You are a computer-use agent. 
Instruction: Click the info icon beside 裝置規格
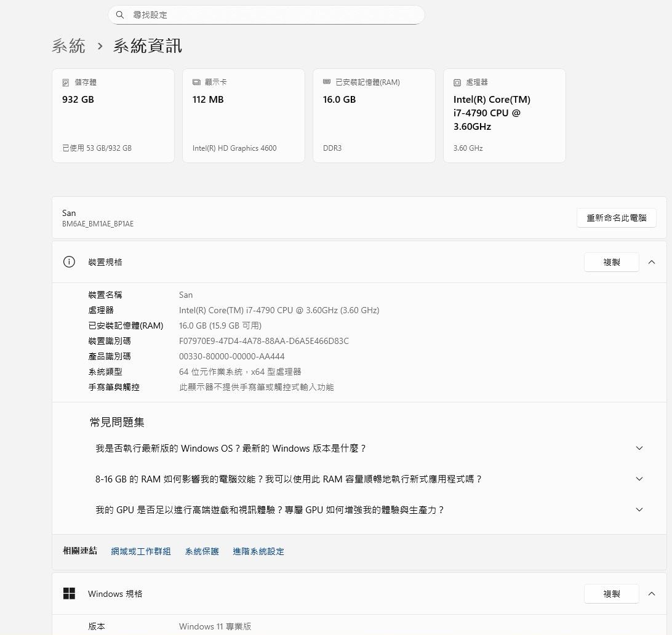click(x=69, y=262)
